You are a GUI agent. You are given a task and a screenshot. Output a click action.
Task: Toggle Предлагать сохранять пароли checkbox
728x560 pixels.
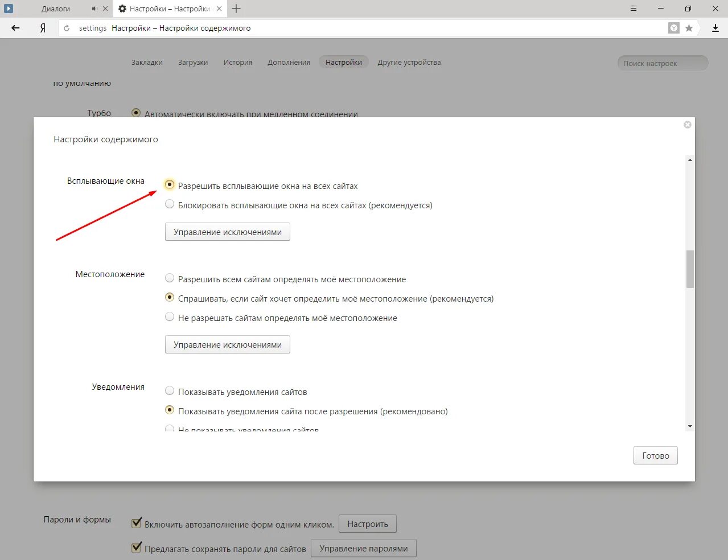[137, 547]
